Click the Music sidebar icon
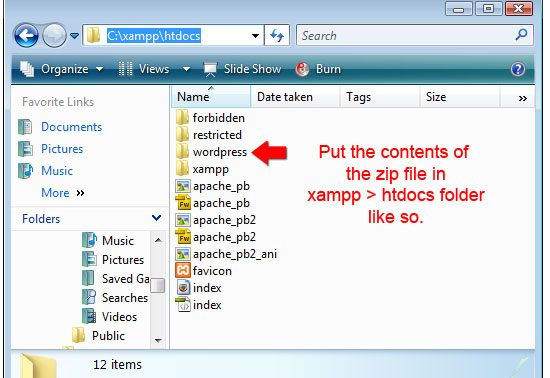 click(x=25, y=171)
